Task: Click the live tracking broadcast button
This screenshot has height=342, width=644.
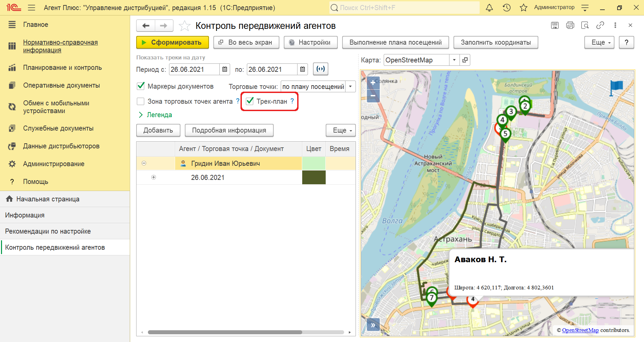Action: (x=321, y=69)
